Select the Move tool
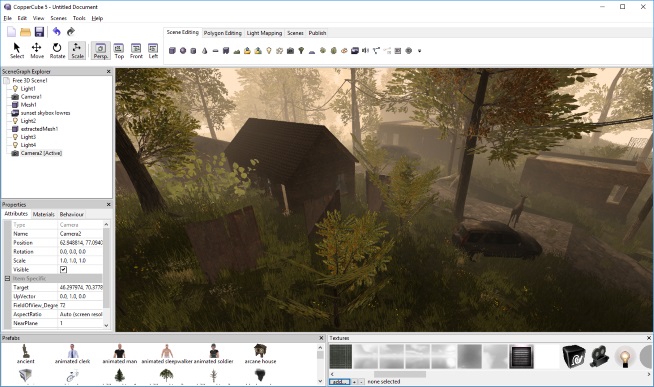654x387 pixels. point(37,50)
